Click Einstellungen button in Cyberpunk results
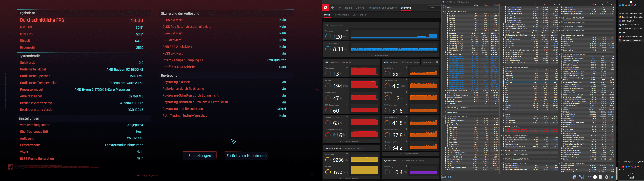 pyautogui.click(x=199, y=155)
